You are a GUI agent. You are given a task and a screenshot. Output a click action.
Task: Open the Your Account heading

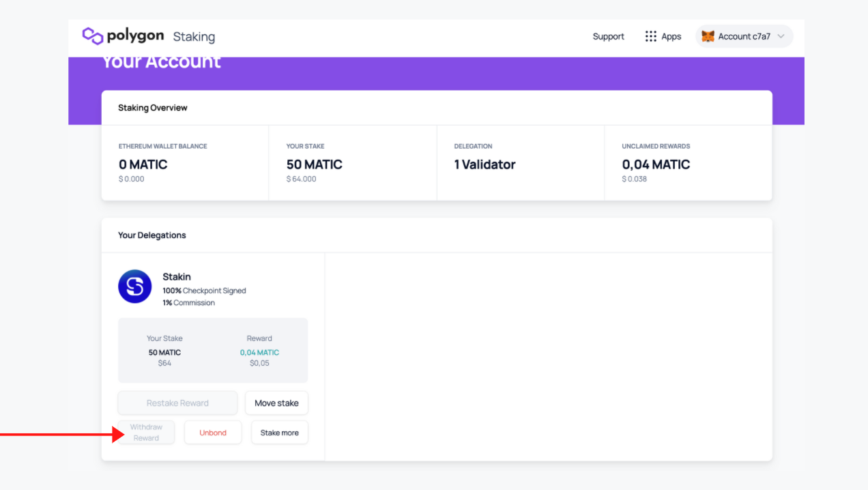pos(161,61)
